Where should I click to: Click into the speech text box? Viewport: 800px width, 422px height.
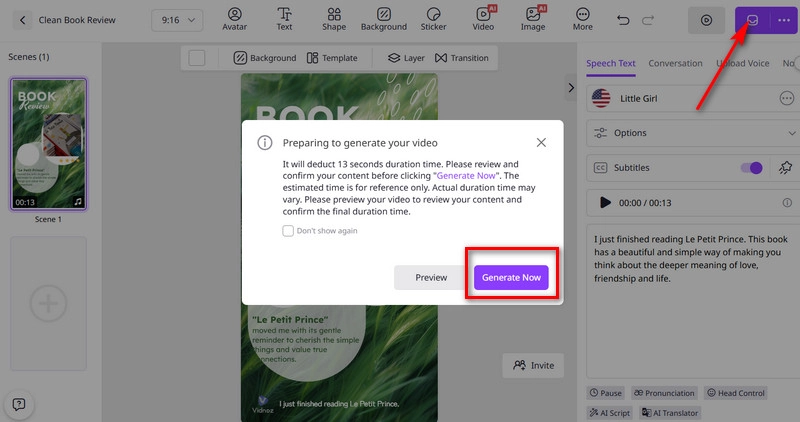click(x=693, y=301)
